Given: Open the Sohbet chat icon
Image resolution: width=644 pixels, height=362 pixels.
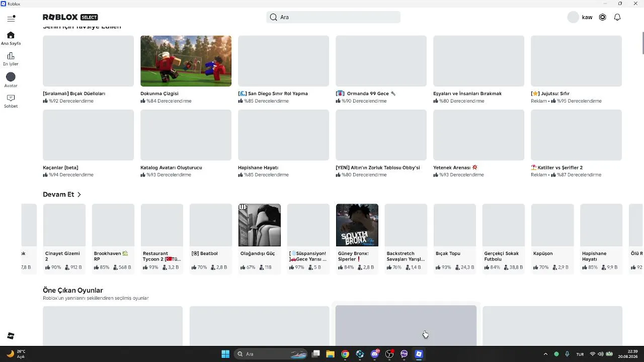Looking at the screenshot, I should [11, 98].
